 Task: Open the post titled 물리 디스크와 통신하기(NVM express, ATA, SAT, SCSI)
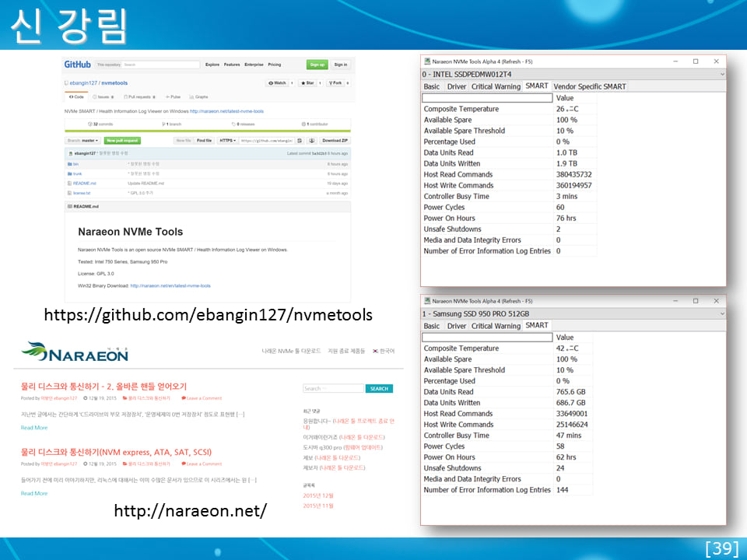coord(116,452)
